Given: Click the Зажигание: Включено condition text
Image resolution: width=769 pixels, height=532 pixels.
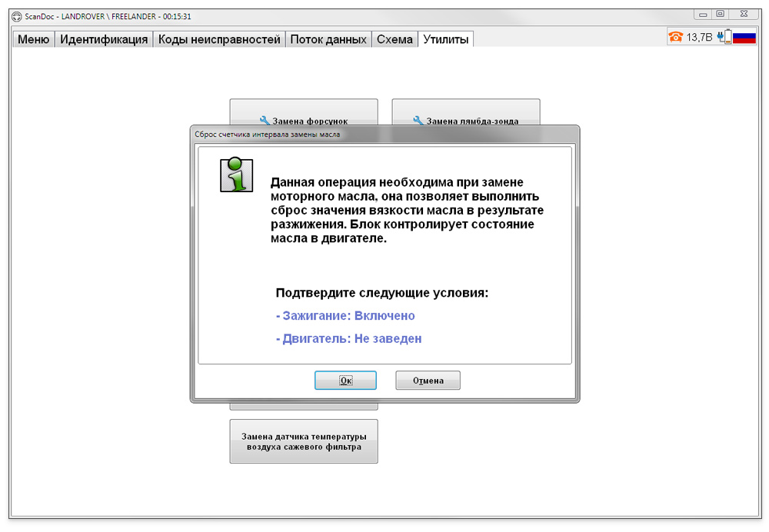Looking at the screenshot, I should coord(345,316).
